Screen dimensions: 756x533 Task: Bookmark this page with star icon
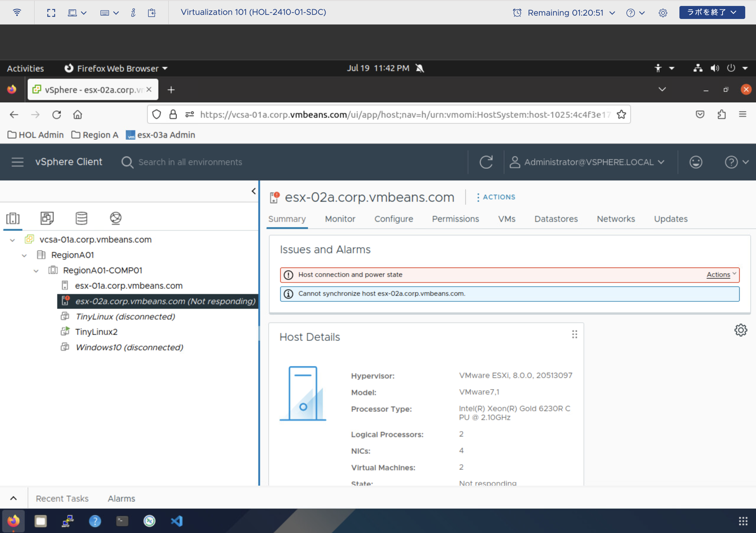(621, 114)
